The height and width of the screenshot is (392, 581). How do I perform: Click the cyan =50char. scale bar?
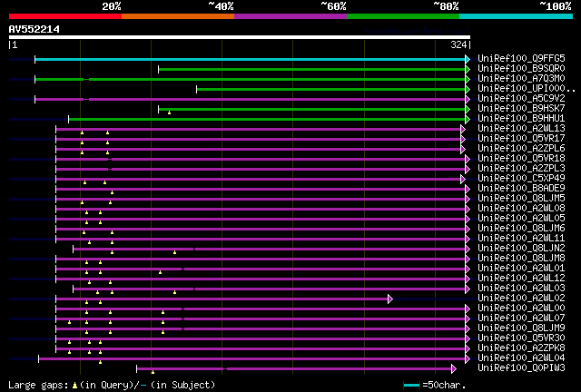click(411, 386)
